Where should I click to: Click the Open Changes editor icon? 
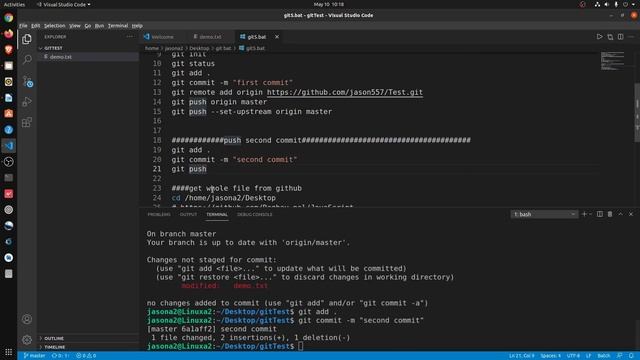coord(610,37)
